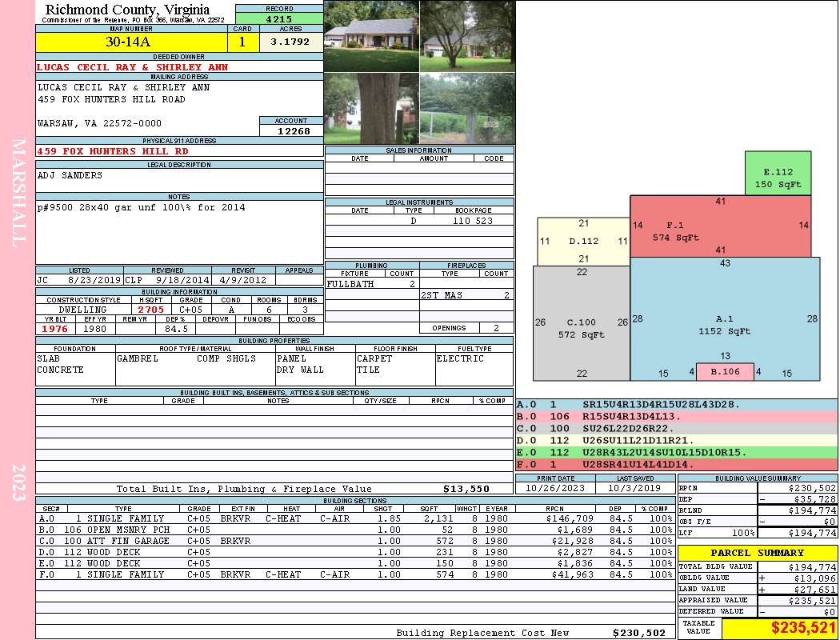Select C.0 ATT FIN GARAGE row
Image resolution: width=840 pixels, height=640 pixels.
(355, 541)
